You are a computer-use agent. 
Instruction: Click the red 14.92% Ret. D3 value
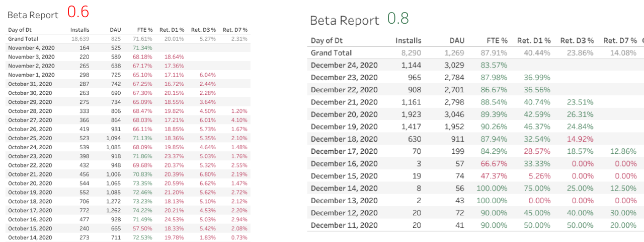tap(580, 139)
